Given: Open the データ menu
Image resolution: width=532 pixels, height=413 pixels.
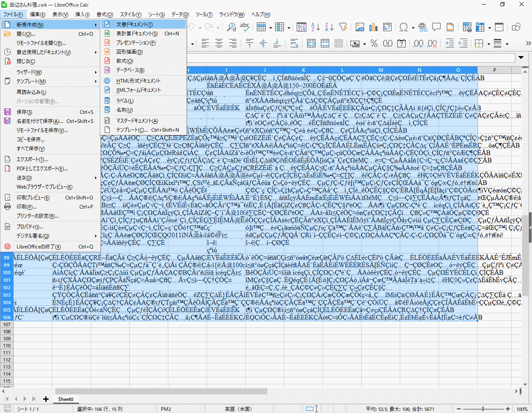Looking at the screenshot, I should coord(180,15).
